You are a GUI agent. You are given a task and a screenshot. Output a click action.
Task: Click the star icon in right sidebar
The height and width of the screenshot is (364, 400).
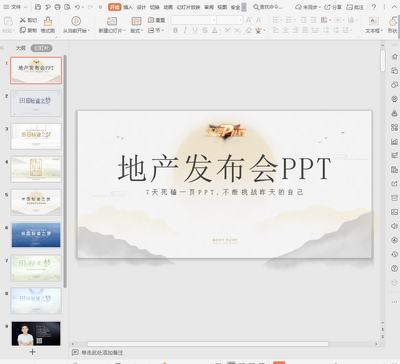395,56
